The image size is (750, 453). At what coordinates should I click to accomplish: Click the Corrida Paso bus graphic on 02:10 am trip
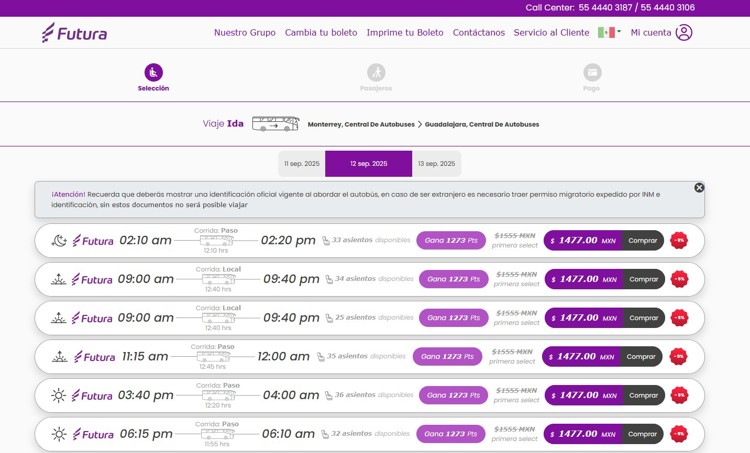[216, 240]
